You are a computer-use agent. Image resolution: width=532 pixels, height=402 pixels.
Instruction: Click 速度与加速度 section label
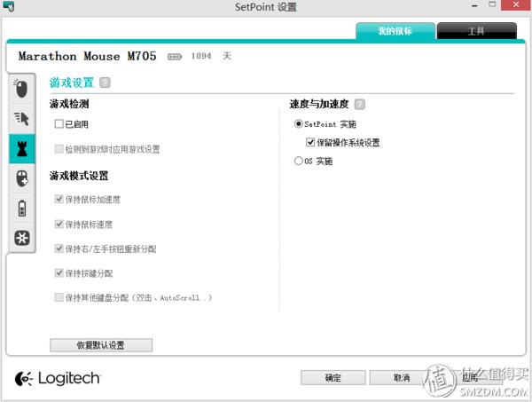(x=319, y=104)
